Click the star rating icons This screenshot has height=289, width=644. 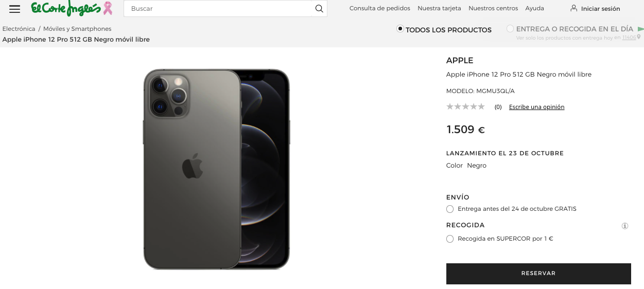tap(465, 107)
